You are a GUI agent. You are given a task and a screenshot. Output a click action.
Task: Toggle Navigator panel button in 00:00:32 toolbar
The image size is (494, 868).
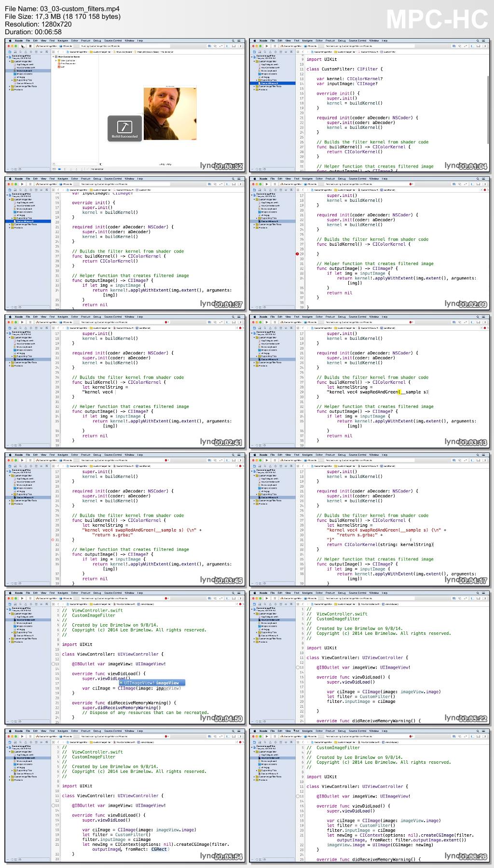point(228,46)
